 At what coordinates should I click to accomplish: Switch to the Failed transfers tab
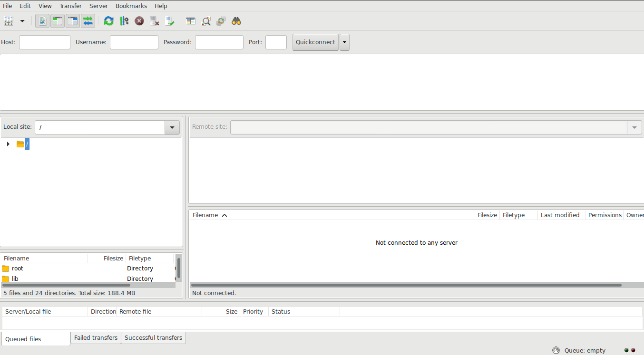tap(96, 338)
